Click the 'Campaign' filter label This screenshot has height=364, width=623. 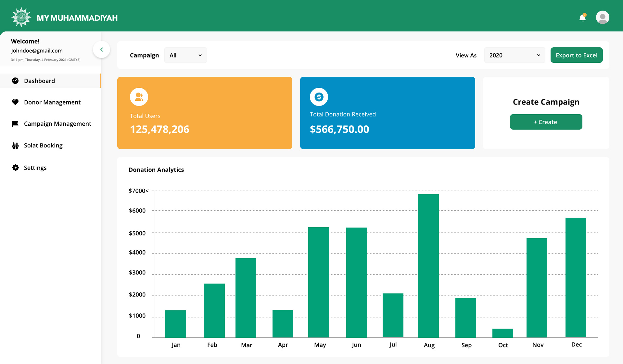(144, 55)
